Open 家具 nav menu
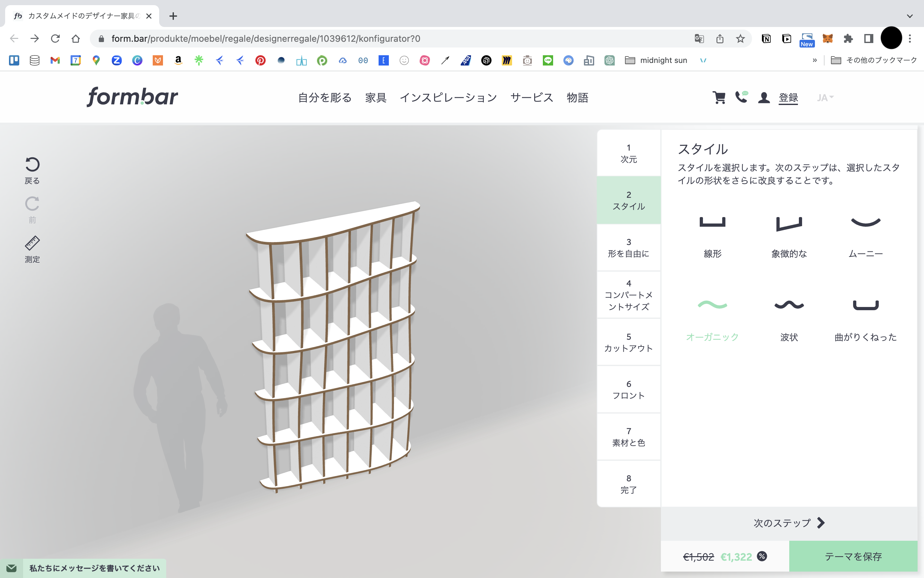 click(376, 98)
